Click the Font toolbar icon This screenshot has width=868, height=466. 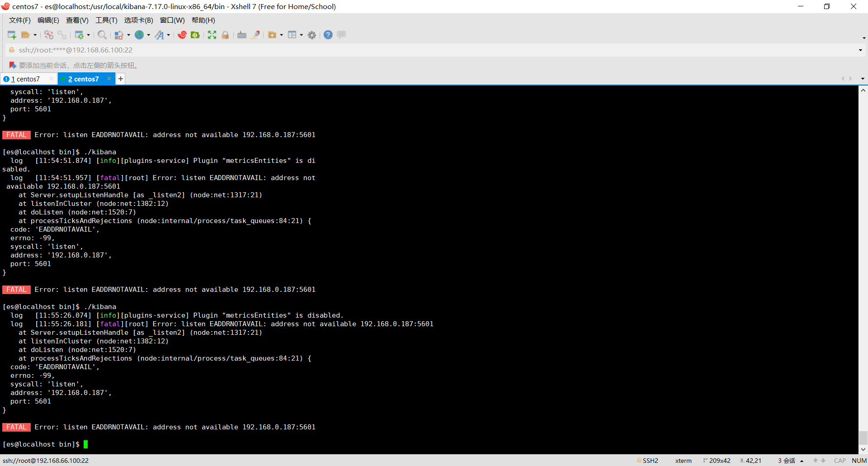(x=159, y=35)
